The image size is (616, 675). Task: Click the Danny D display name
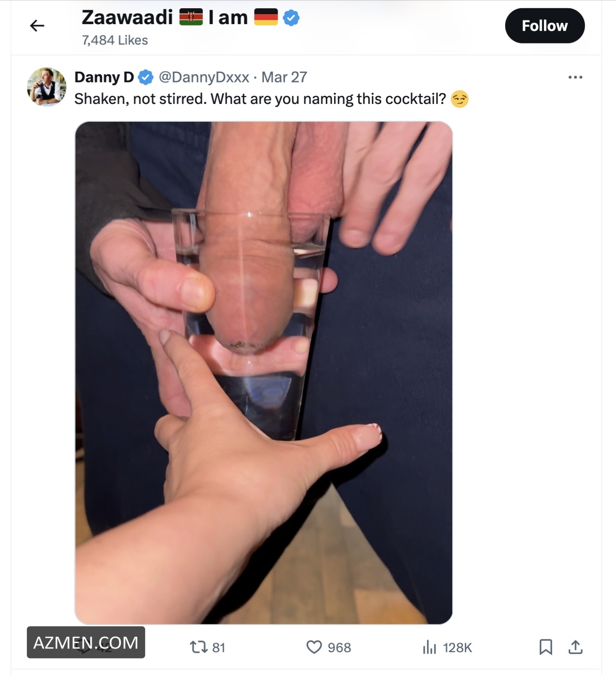tap(104, 77)
